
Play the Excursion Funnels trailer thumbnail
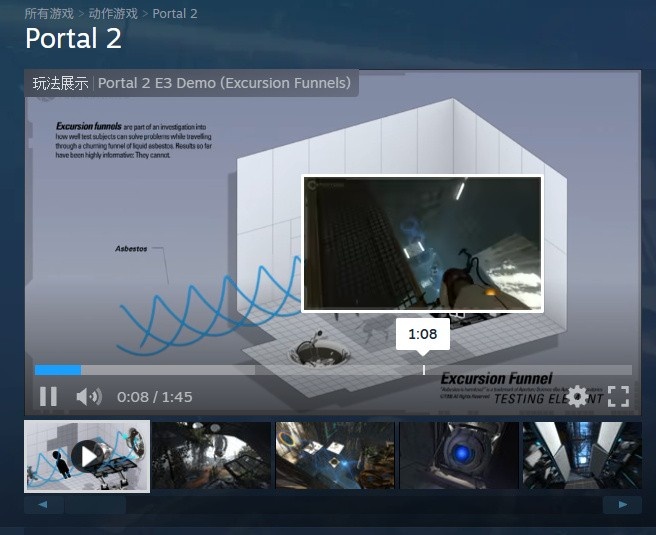(x=87, y=456)
